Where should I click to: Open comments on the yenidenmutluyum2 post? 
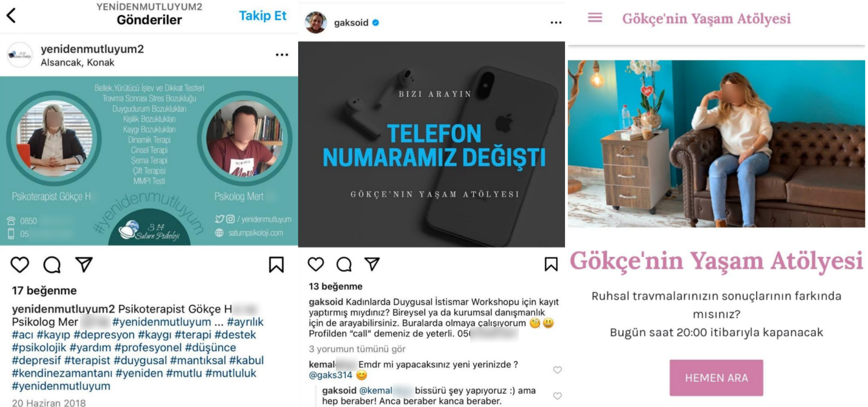[52, 265]
